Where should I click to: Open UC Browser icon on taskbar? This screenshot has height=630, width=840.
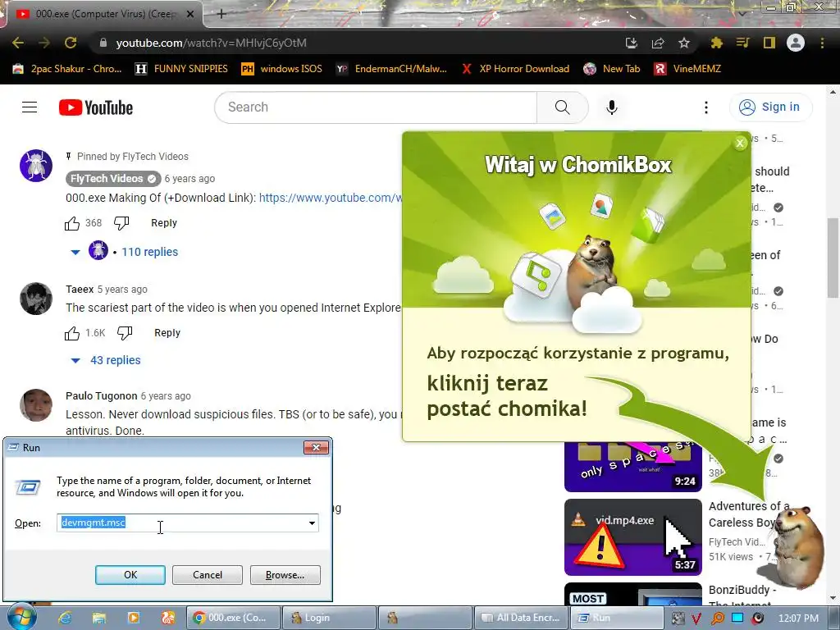pos(167,619)
